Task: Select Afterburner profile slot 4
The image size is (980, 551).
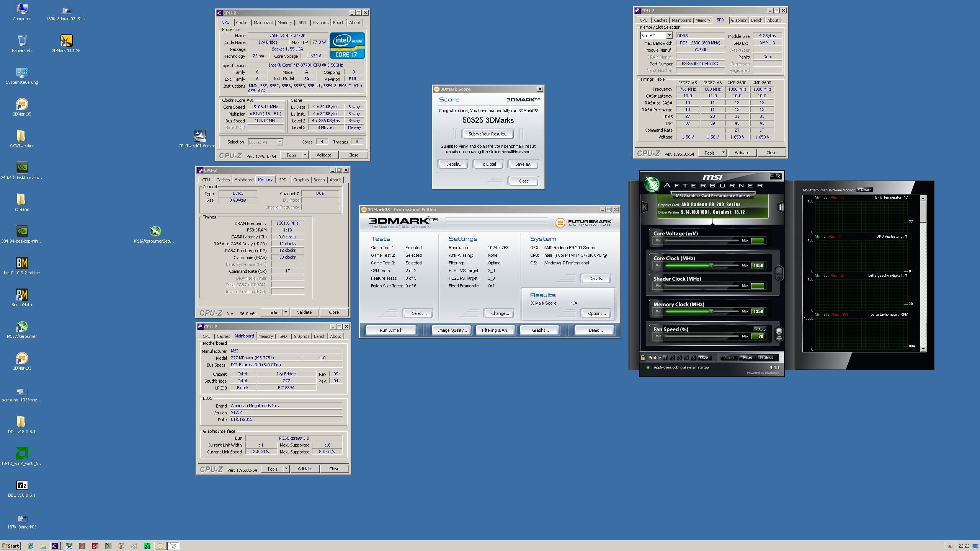Action: (686, 358)
